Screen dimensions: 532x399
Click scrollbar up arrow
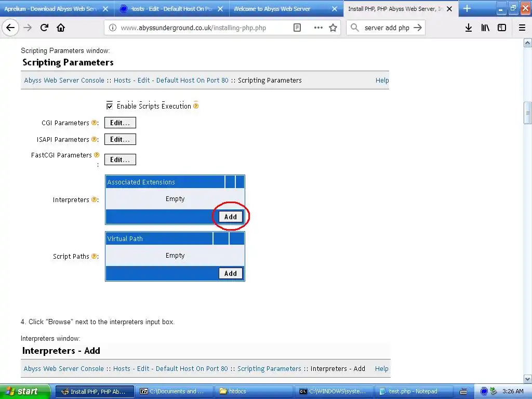527,43
